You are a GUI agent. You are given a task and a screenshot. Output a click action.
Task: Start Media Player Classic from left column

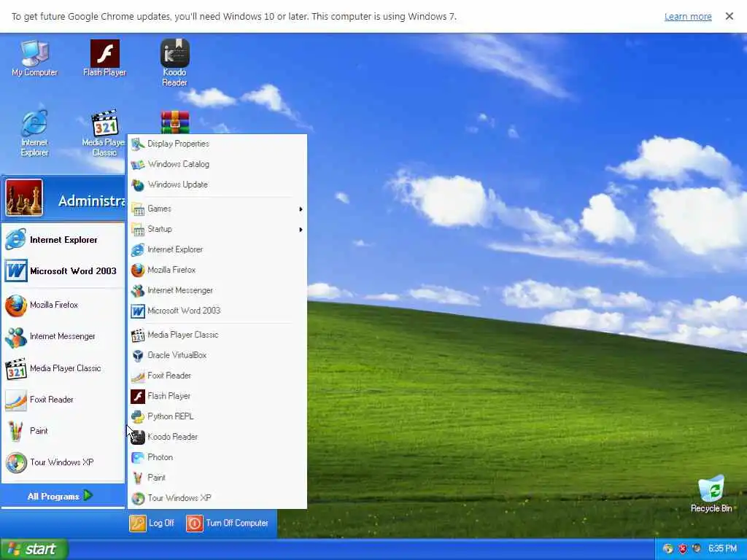pyautogui.click(x=63, y=368)
